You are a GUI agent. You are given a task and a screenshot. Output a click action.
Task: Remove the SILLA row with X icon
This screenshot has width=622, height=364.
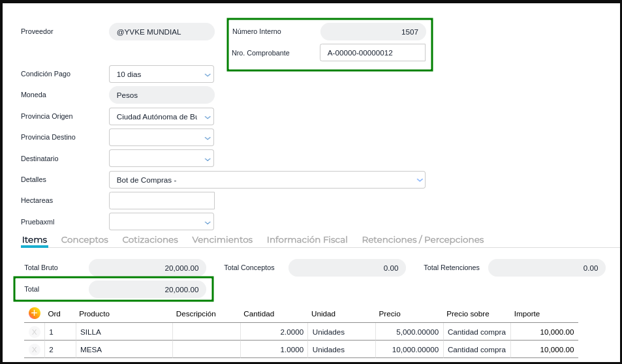pos(35,332)
